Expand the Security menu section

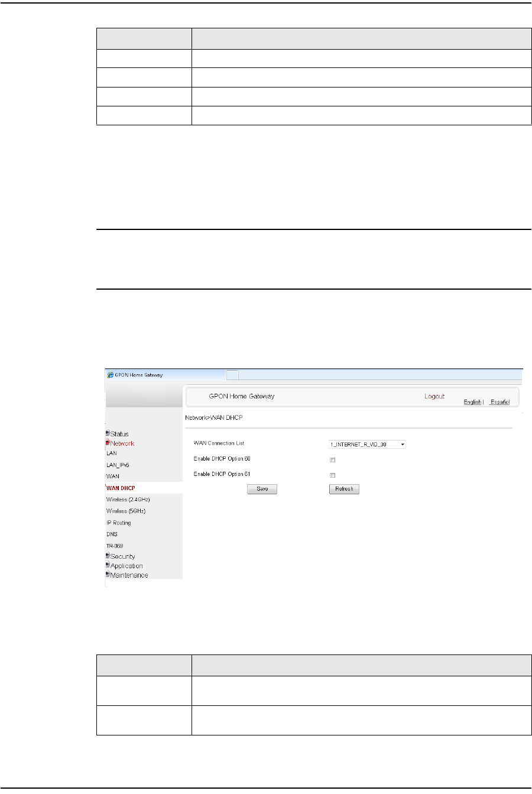coord(122,556)
